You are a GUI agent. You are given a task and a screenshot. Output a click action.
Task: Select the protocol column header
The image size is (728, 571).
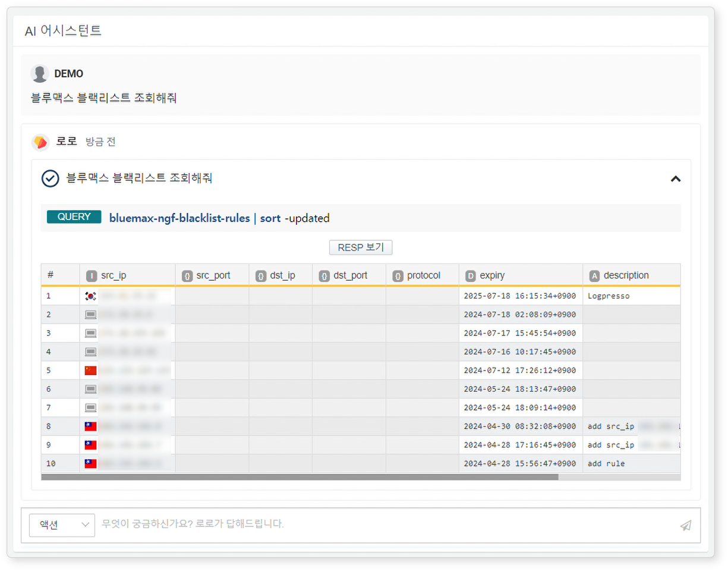tap(423, 275)
